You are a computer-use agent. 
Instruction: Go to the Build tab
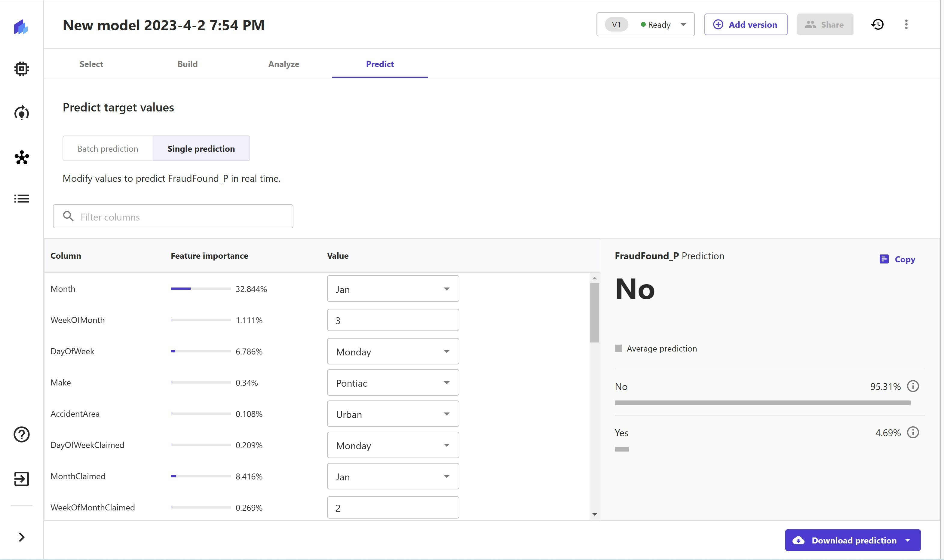point(187,64)
